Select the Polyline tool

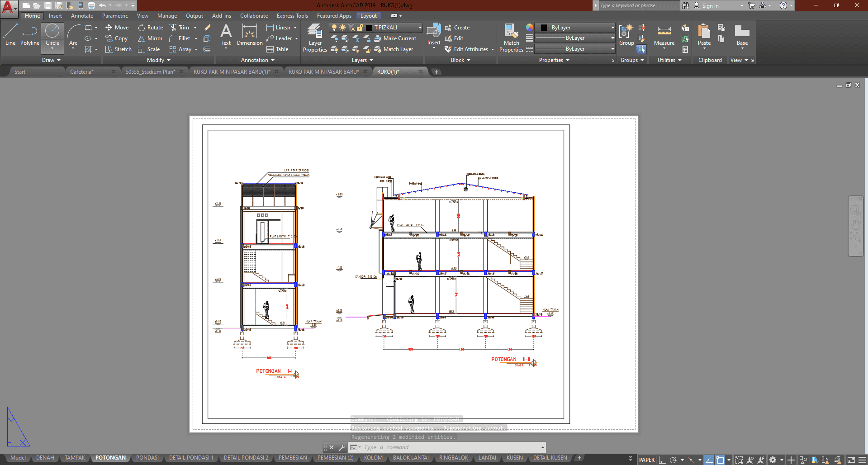pyautogui.click(x=29, y=35)
